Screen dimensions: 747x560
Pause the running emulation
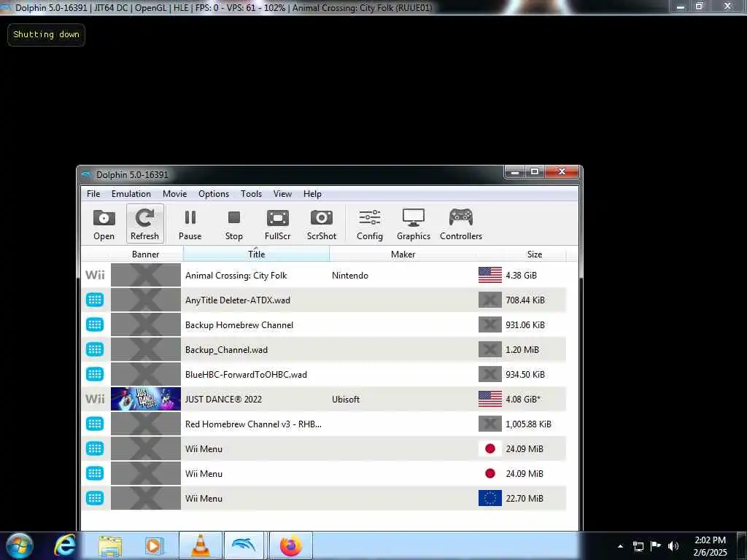(x=190, y=224)
